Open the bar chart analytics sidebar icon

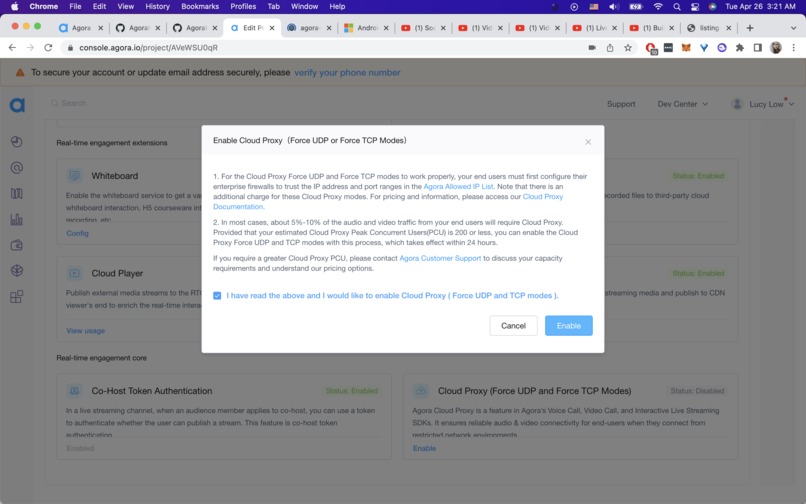click(16, 219)
